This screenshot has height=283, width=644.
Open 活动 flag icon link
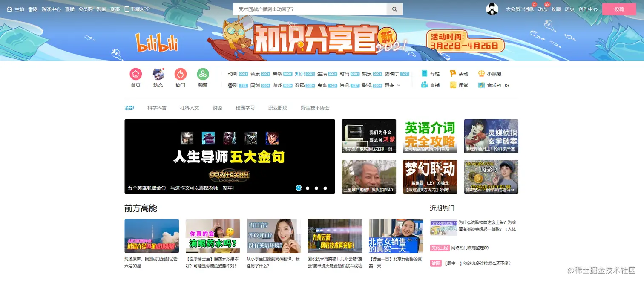point(459,74)
